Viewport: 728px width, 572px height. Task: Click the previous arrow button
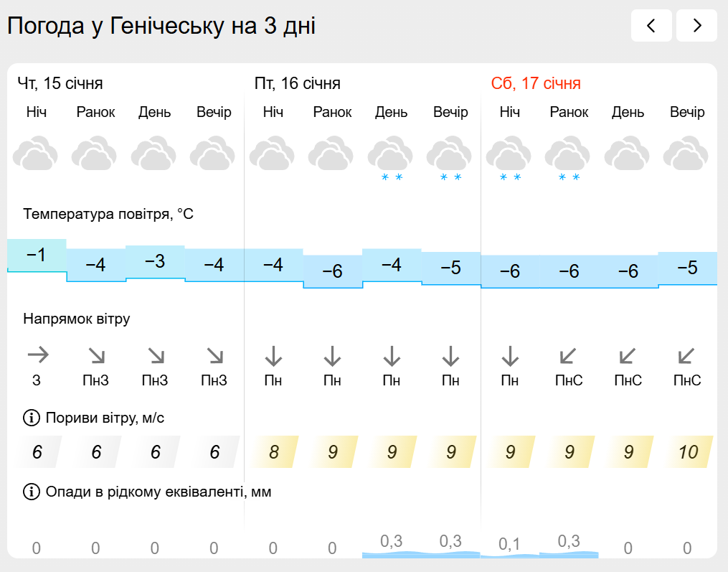pos(651,26)
